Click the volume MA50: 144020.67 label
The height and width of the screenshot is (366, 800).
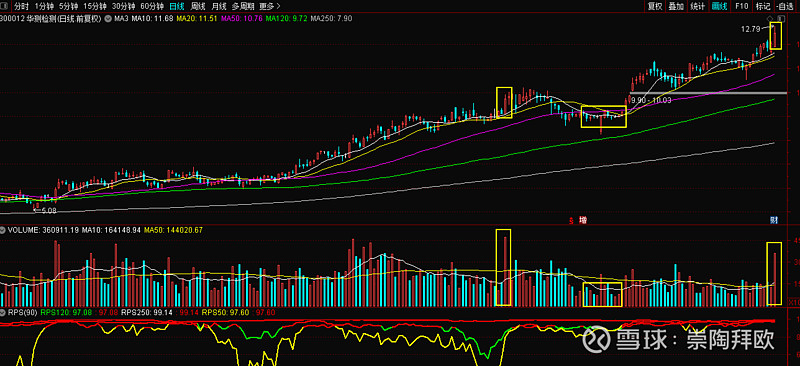(x=173, y=230)
